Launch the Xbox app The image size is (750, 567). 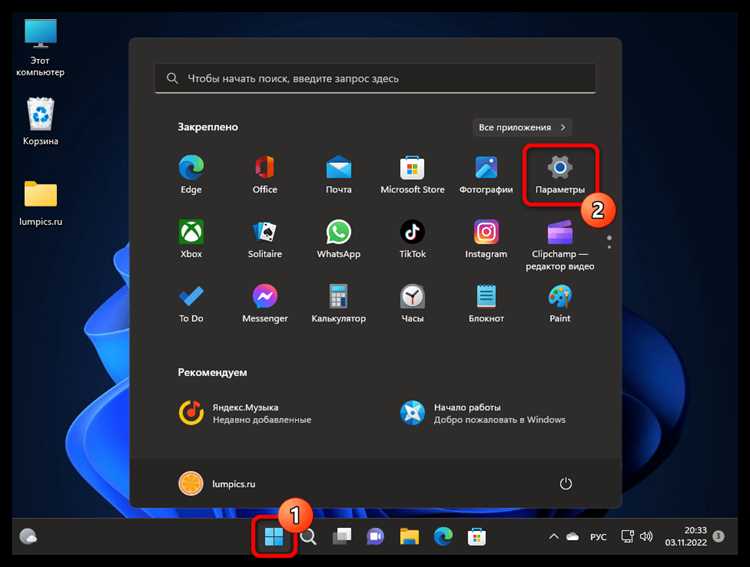tap(191, 239)
